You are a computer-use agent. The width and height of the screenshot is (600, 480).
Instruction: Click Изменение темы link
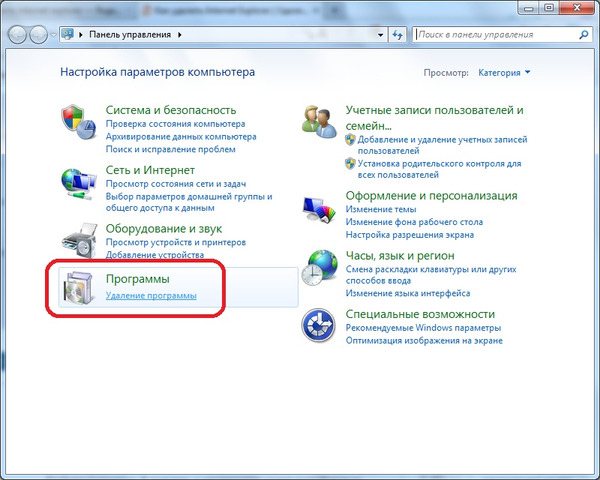click(x=381, y=209)
